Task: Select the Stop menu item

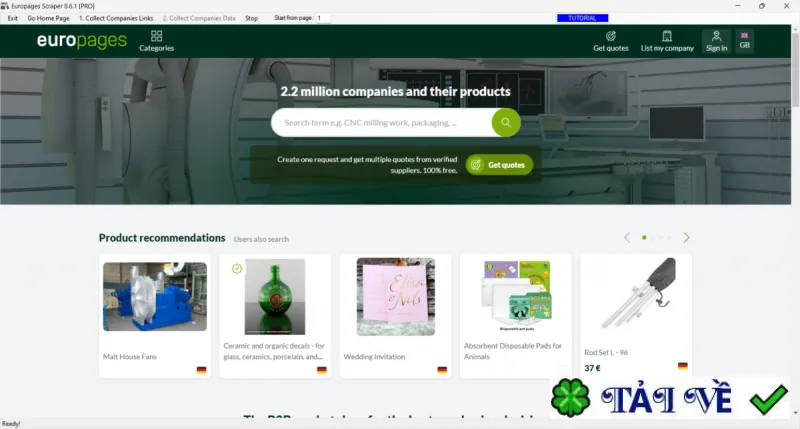Action: 252,18
